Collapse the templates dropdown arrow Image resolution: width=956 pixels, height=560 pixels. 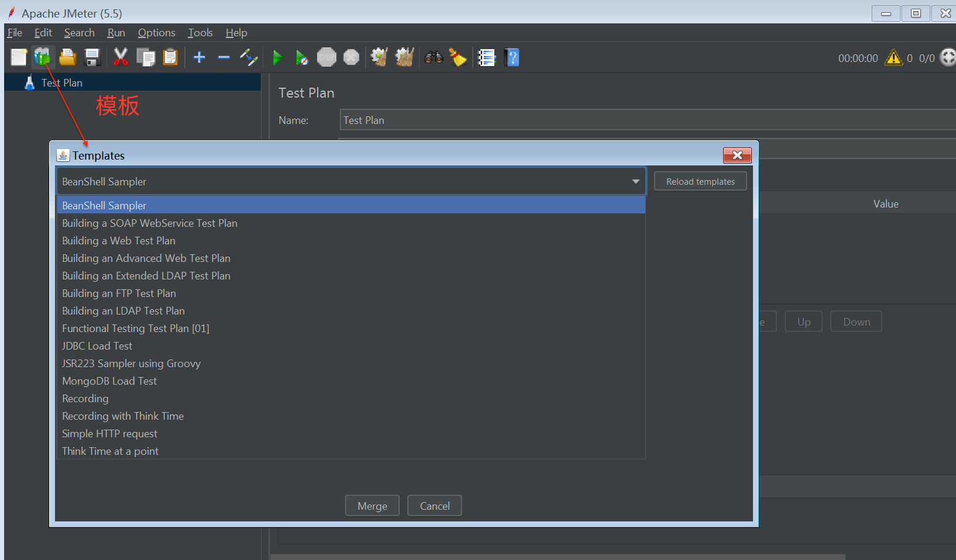point(635,182)
